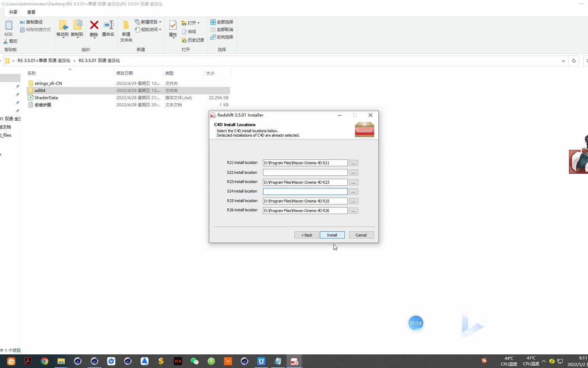
Task: Open the View (查看) ribbon tab
Action: click(31, 12)
